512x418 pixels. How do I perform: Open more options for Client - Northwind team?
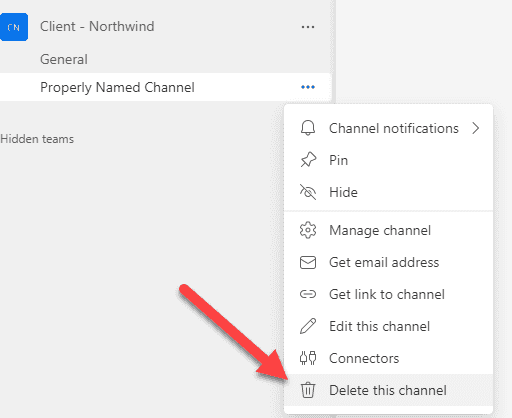(308, 27)
